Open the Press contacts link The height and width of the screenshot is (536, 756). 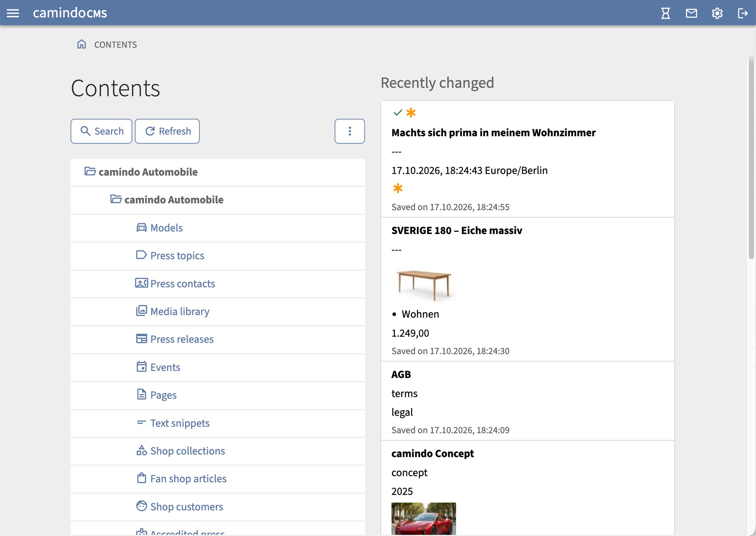(x=183, y=284)
